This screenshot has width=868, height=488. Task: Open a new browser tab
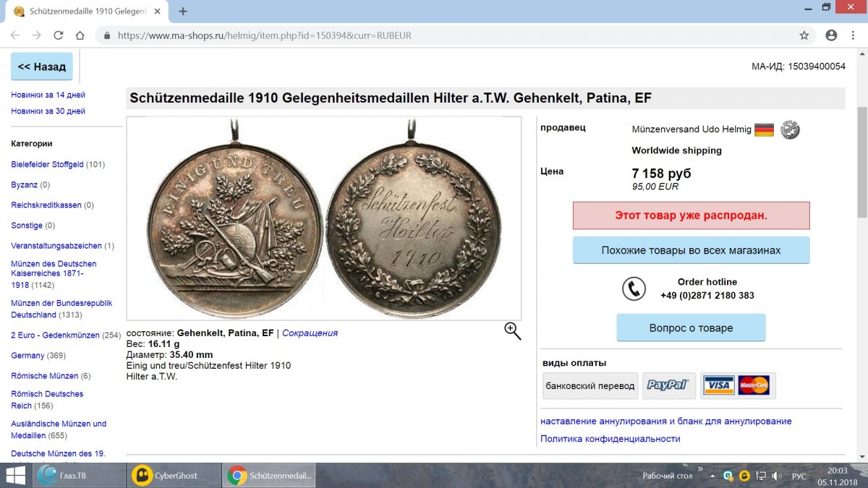[183, 11]
